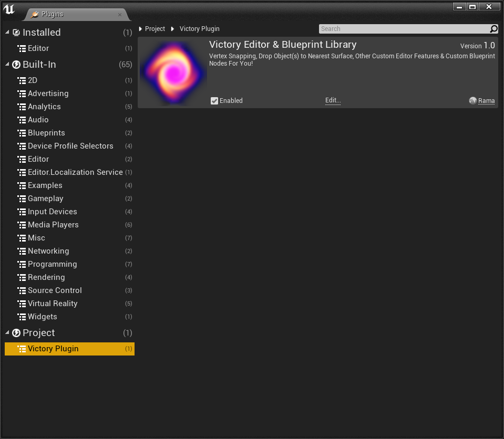
Task: Select the Project breadcrumb
Action: coord(155,29)
